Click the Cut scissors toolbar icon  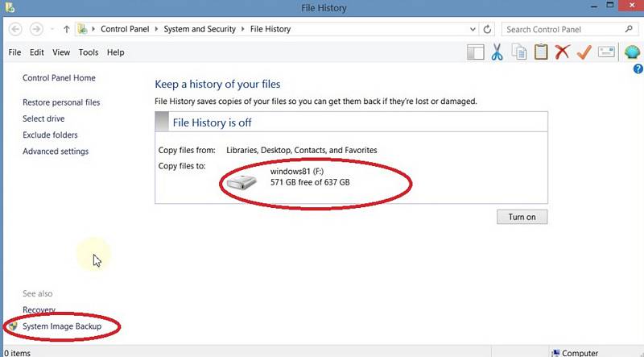coord(497,52)
